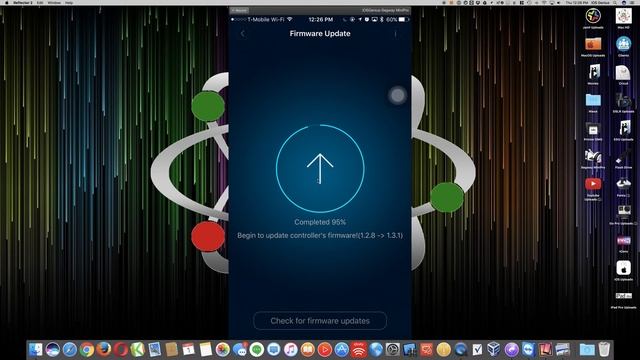Screen dimensions: 640x360
Task: Click the '12:26 PM' phone clock
Action: tap(321, 19)
